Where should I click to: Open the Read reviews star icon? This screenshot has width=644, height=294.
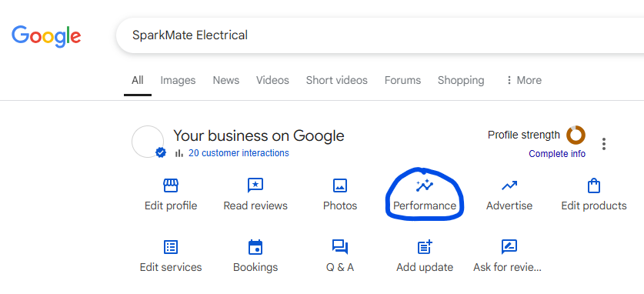point(255,185)
